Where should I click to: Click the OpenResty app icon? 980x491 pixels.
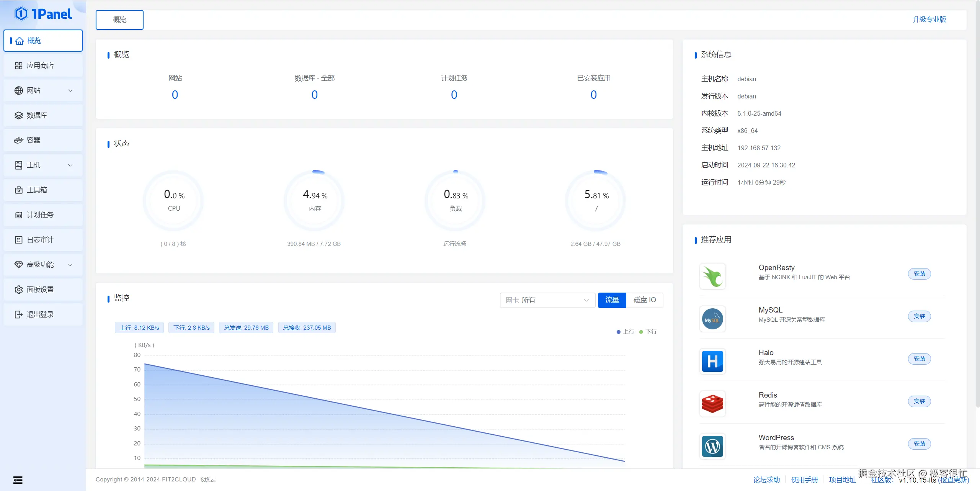pos(712,276)
